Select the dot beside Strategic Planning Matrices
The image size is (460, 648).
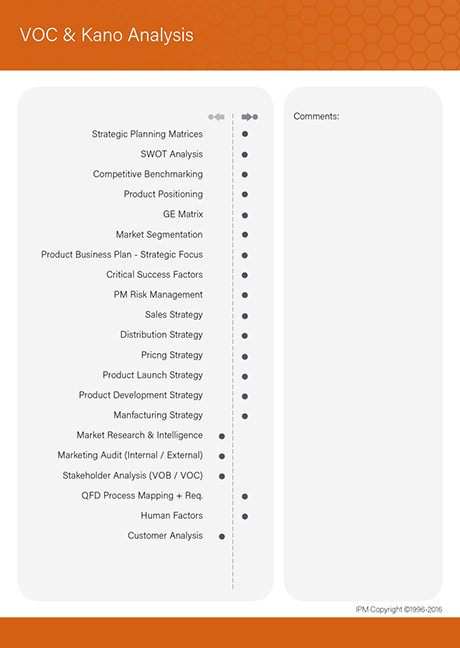coord(245,134)
